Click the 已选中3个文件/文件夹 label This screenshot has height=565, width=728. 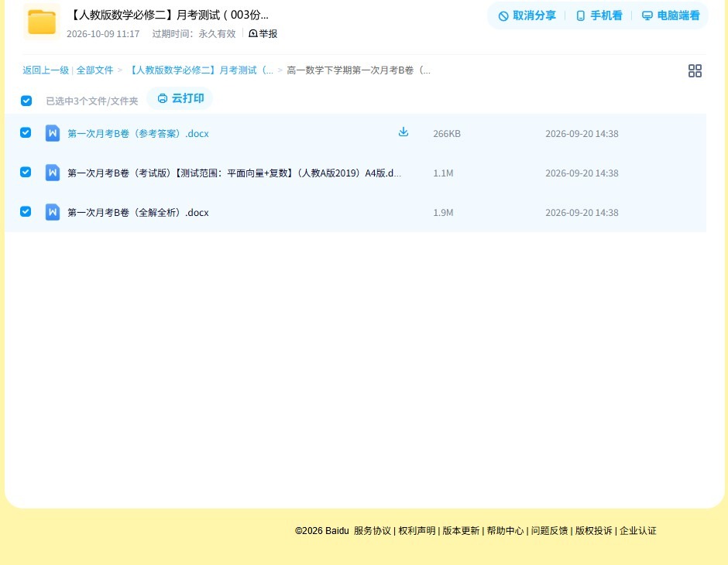point(92,101)
